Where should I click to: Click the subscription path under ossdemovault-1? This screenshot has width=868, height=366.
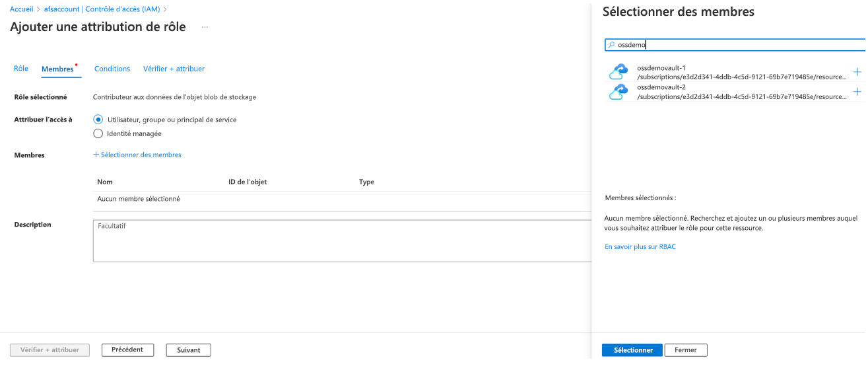click(x=741, y=77)
